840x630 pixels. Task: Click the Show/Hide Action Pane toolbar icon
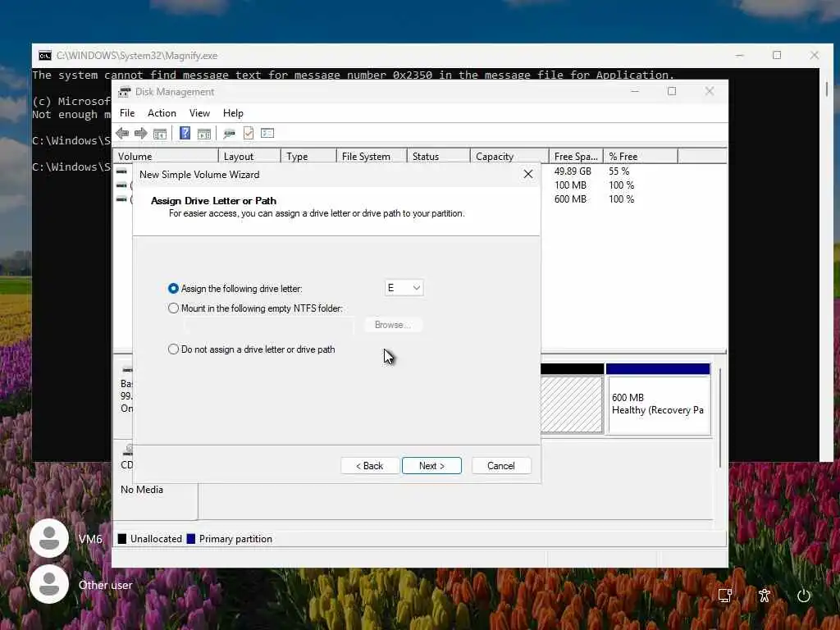(x=204, y=134)
